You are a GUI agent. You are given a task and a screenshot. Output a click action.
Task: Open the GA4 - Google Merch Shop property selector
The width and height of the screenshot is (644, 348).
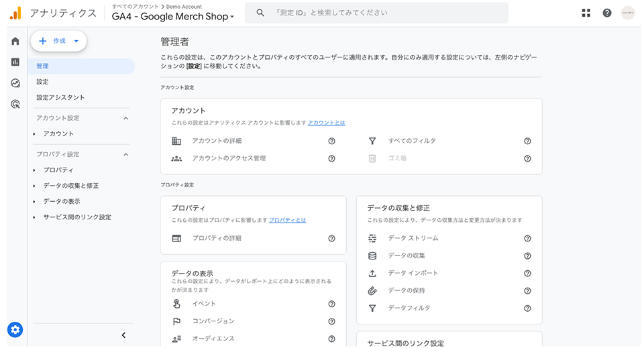click(x=173, y=16)
